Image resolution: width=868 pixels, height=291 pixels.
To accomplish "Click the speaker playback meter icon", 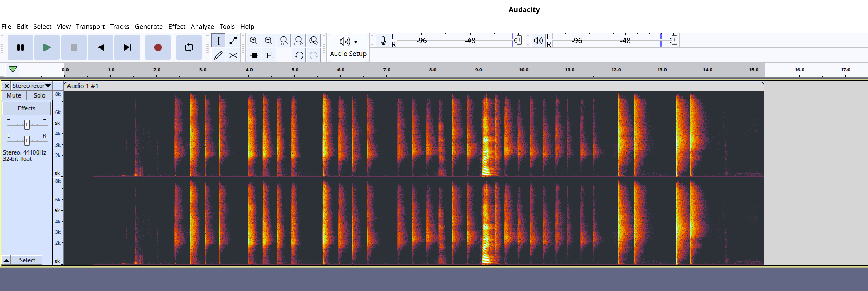I will click(538, 41).
